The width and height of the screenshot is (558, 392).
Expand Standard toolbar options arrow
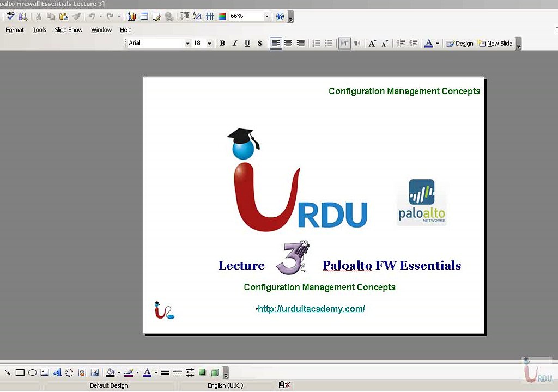click(291, 17)
